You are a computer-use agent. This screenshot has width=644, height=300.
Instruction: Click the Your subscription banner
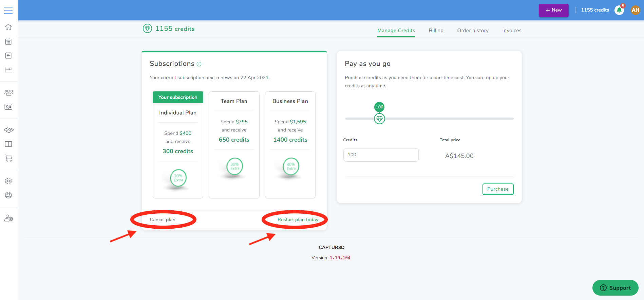coord(178,97)
